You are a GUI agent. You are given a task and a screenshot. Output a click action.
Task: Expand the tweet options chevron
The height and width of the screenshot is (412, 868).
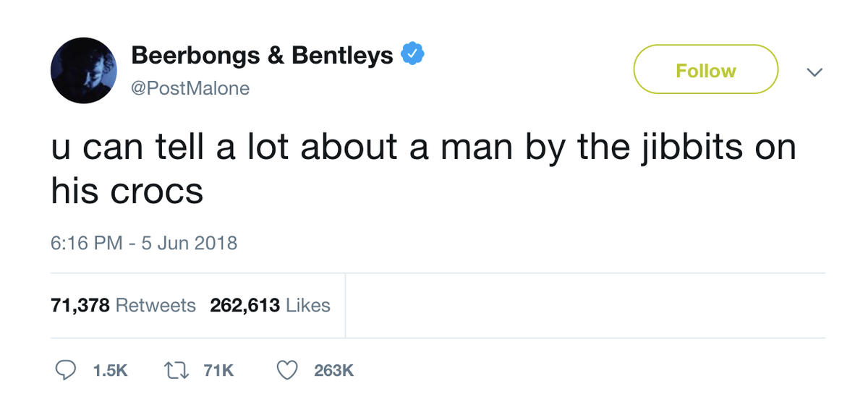click(814, 72)
